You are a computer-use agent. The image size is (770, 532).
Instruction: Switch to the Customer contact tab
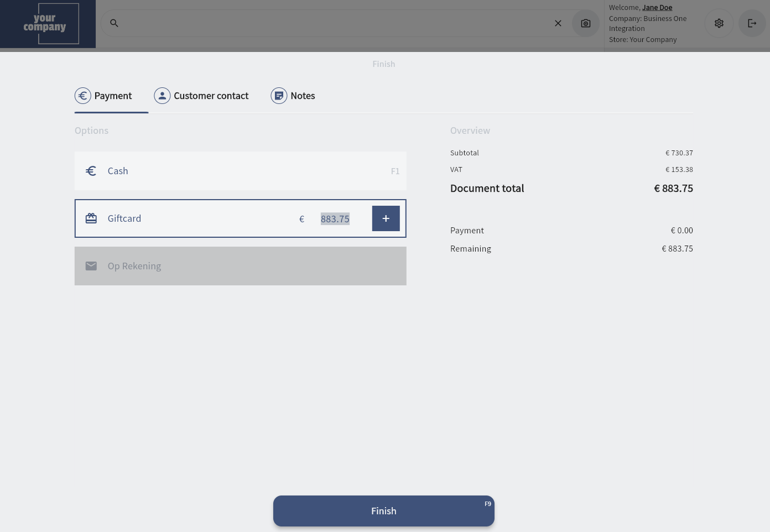[x=211, y=96]
